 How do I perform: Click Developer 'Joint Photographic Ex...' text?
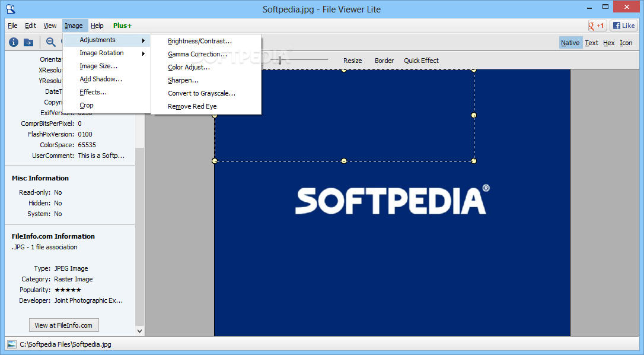click(89, 300)
